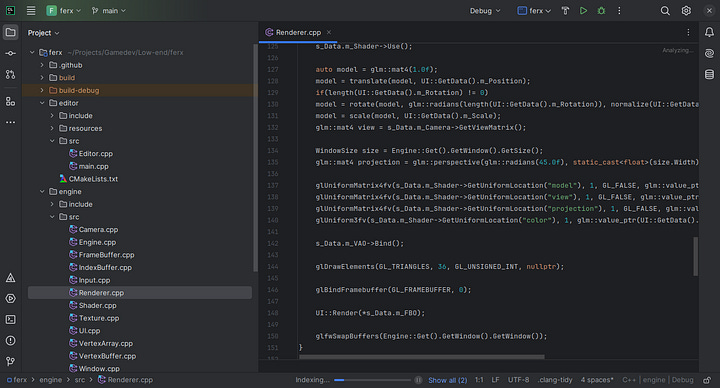The height and width of the screenshot is (388, 720).
Task: Open the Git tool window
Action: pos(11,361)
